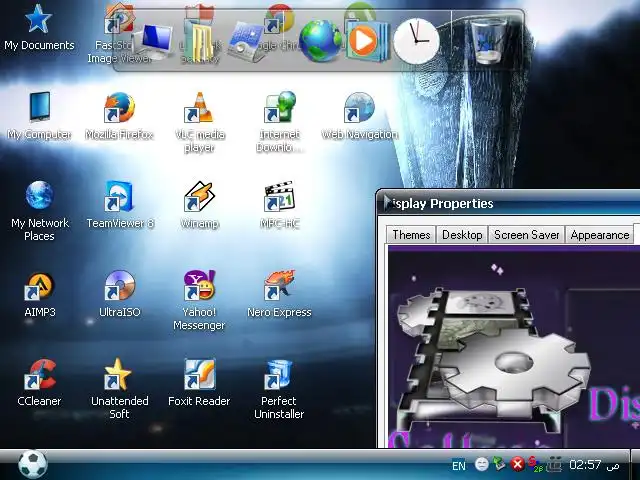
Task: Launch Nero Express shortcut
Action: tap(279, 294)
